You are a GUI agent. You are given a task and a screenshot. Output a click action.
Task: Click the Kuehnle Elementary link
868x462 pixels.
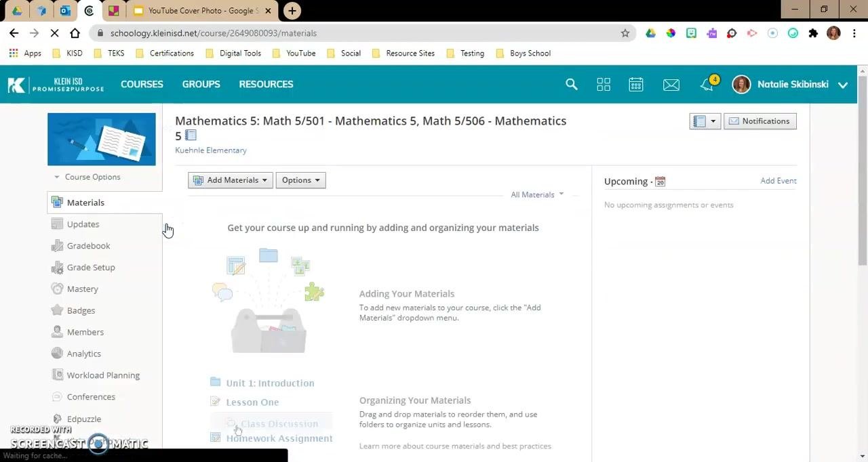point(211,150)
